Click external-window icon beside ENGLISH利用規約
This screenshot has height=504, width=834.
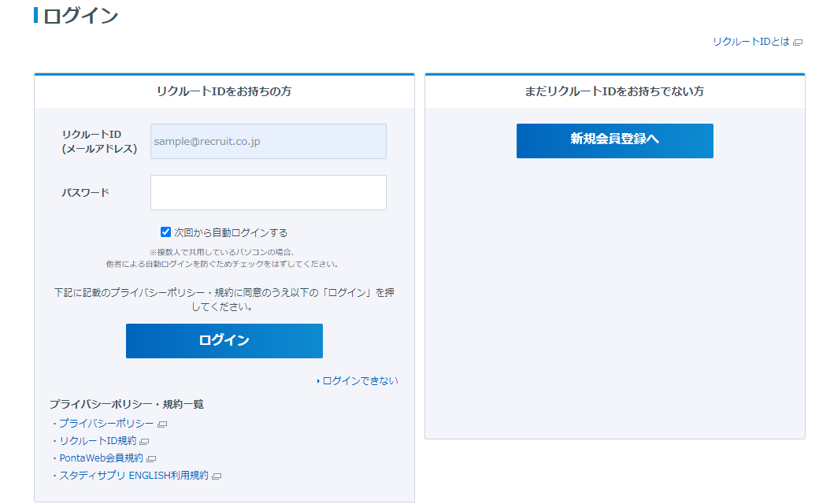click(x=217, y=476)
